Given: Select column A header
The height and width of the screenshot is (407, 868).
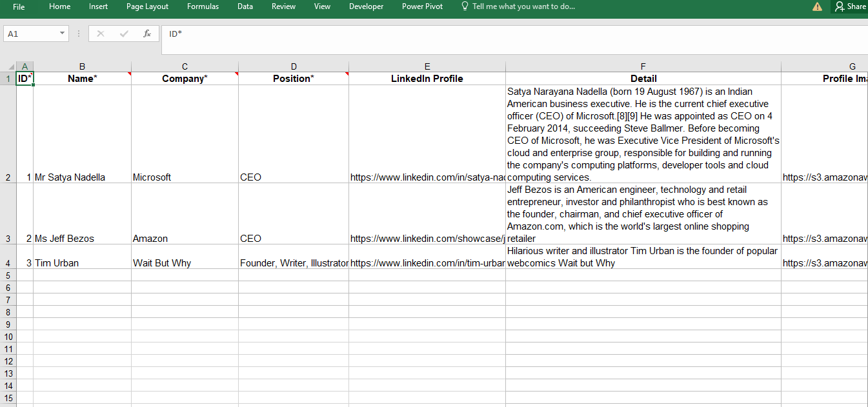Looking at the screenshot, I should 25,66.
